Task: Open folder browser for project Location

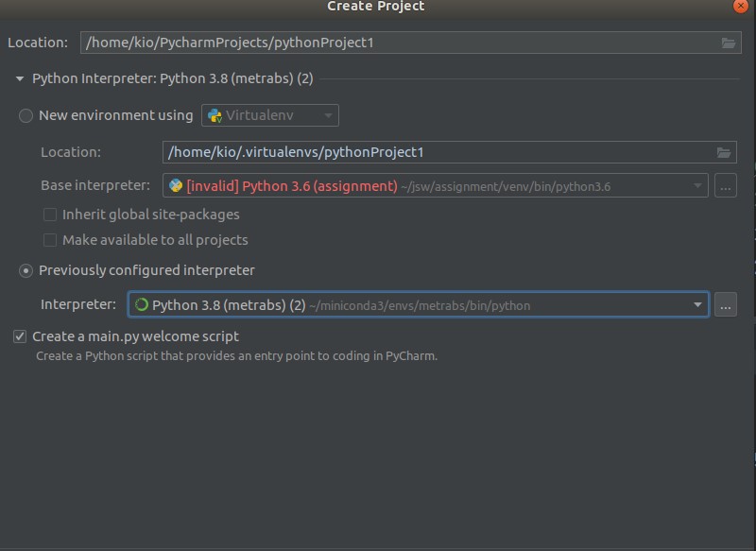Action: [728, 43]
